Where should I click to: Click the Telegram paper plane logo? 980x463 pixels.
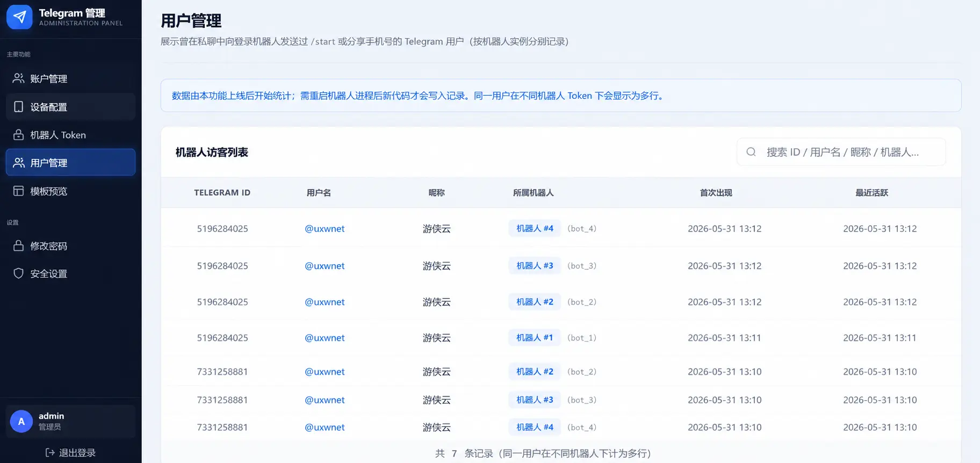click(x=20, y=17)
